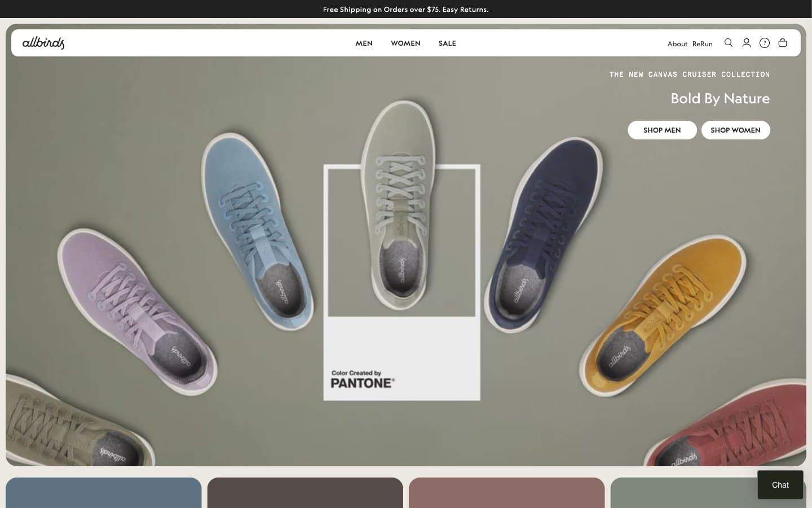The width and height of the screenshot is (812, 508).
Task: Click the SHOP WOMEN button
Action: 735,130
